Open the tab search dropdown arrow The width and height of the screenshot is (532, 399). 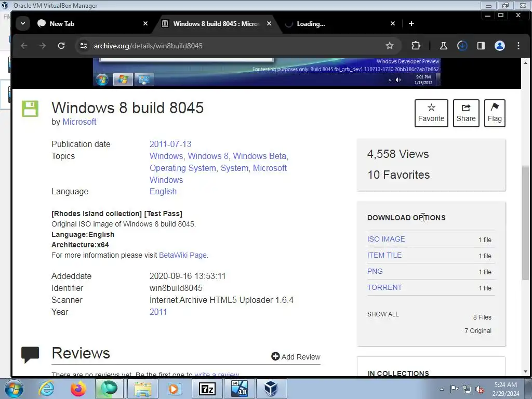coord(23,24)
